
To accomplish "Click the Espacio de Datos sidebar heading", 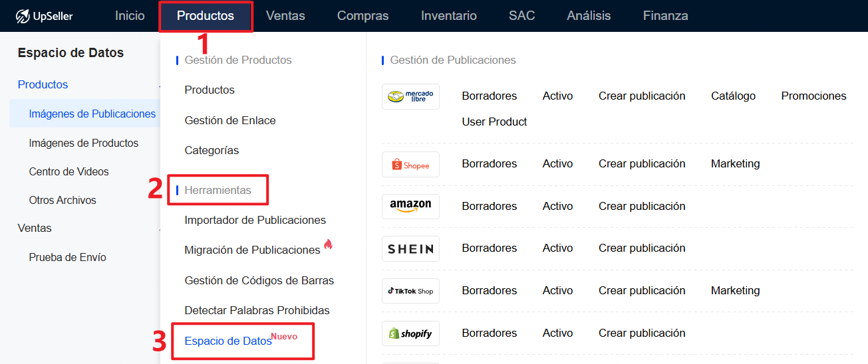I will pos(71,52).
